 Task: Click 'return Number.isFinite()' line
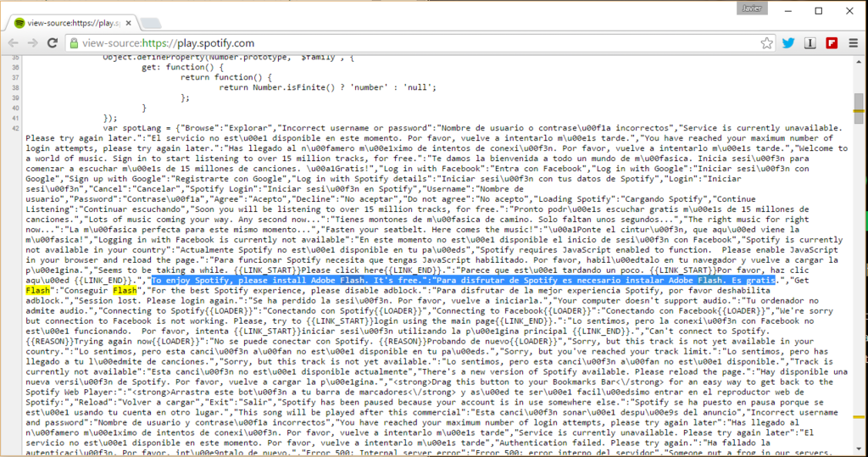click(x=328, y=87)
